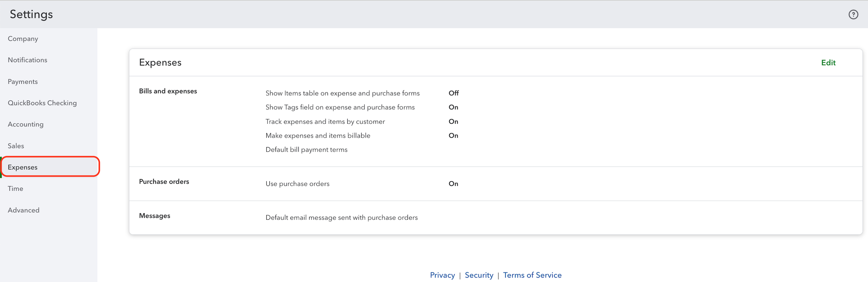Click the Use purchase orders setting
The image size is (868, 282).
click(x=297, y=184)
